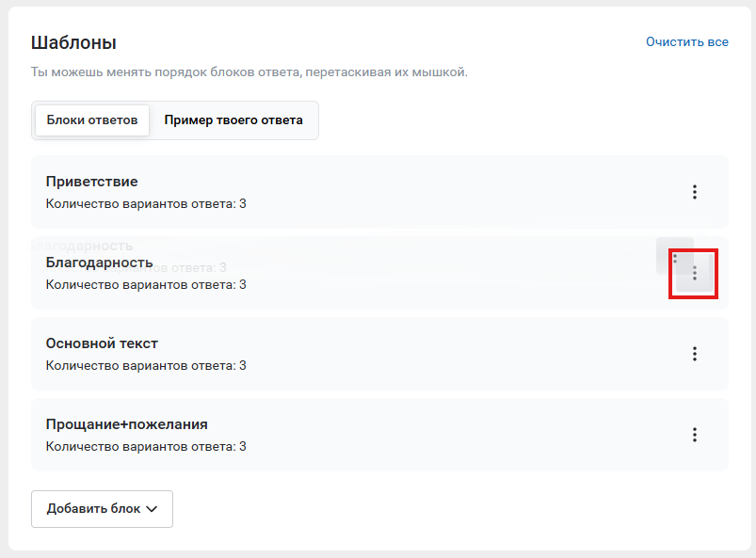The height and width of the screenshot is (558, 756).
Task: Click the Шаблоны section heading
Action: pyautogui.click(x=73, y=42)
